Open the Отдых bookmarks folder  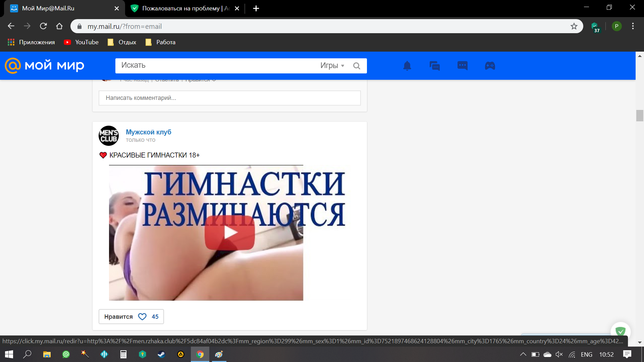122,42
